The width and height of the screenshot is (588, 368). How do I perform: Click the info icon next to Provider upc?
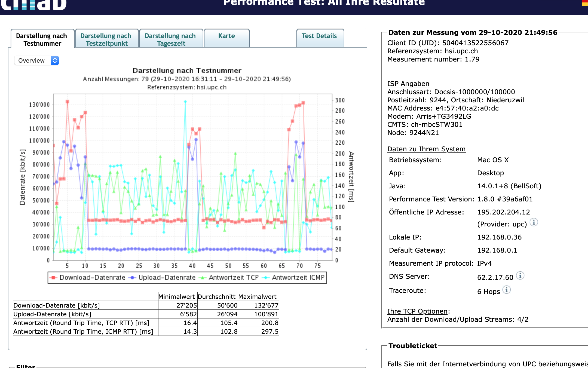click(x=534, y=222)
